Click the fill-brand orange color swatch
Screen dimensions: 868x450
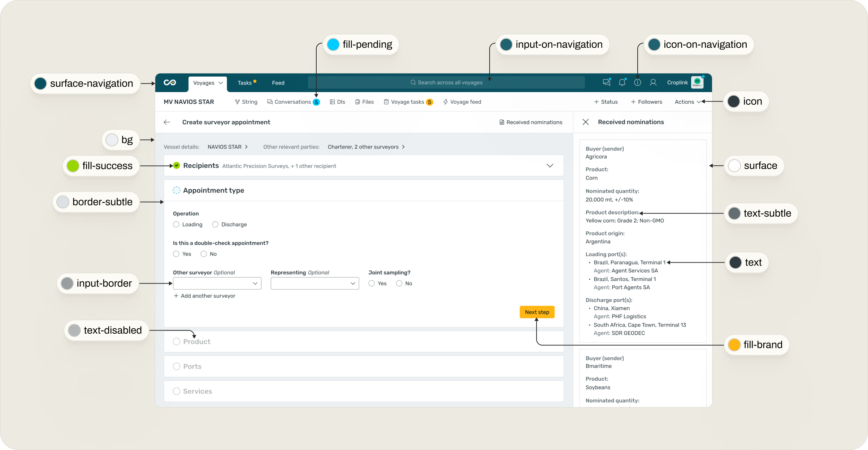734,345
